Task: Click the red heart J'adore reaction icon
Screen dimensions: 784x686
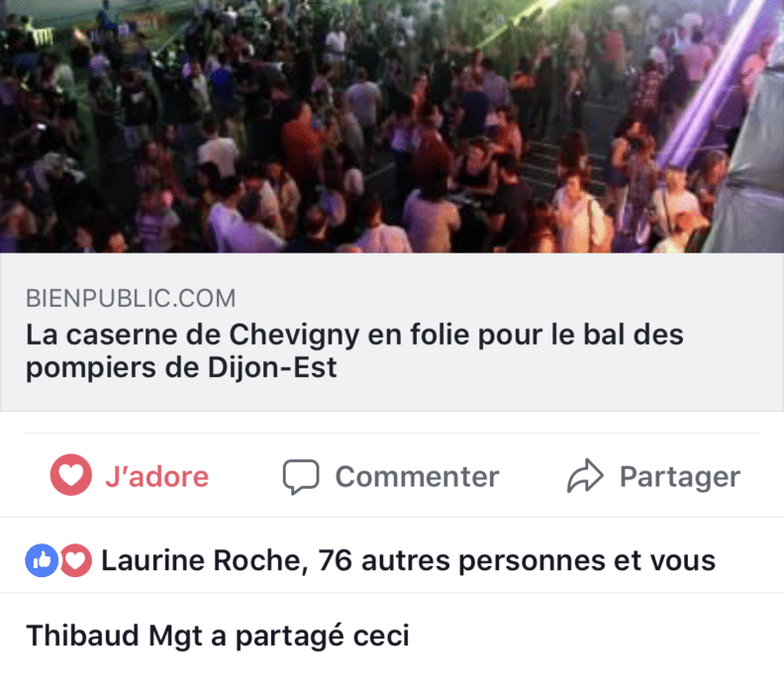Action: [71, 474]
